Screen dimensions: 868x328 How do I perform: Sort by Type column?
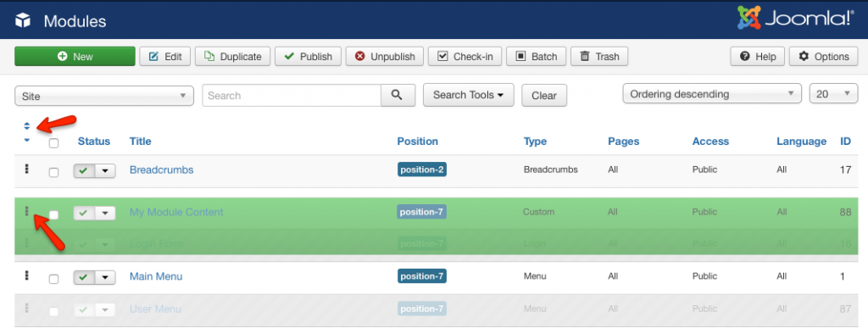[536, 142]
